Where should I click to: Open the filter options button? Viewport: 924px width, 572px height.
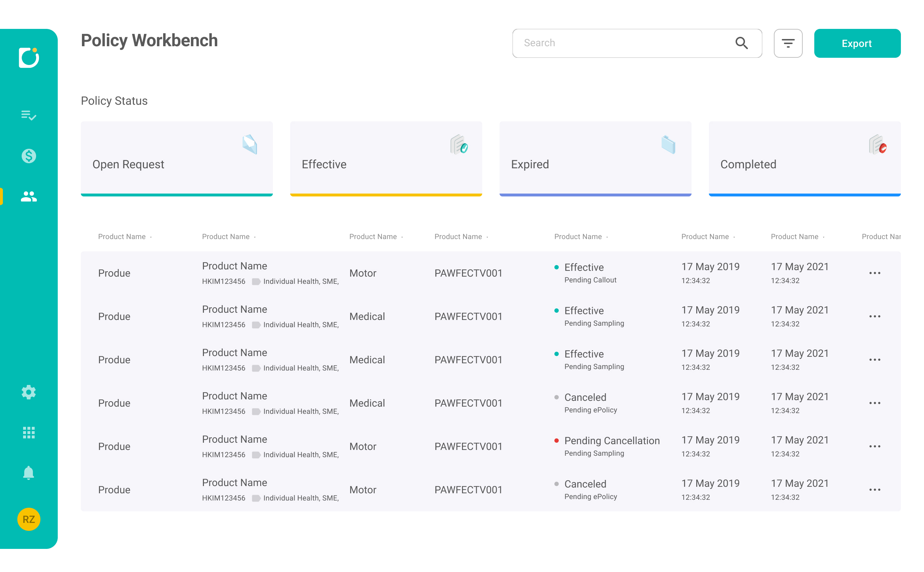788,43
